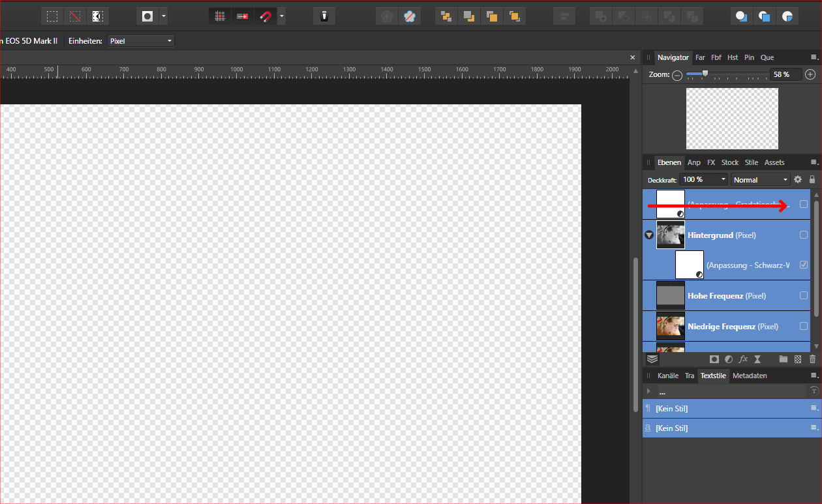Click the Navigator zoom slider handle

tap(705, 74)
